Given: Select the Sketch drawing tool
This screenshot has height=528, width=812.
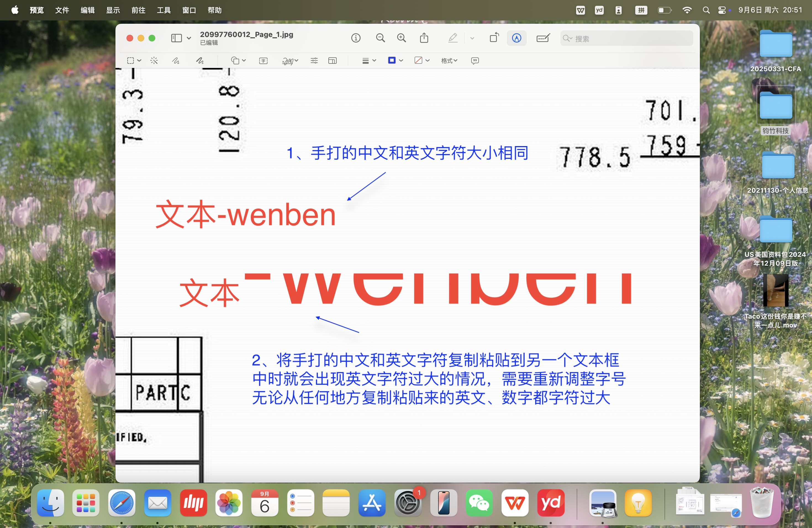Looking at the screenshot, I should pos(176,61).
